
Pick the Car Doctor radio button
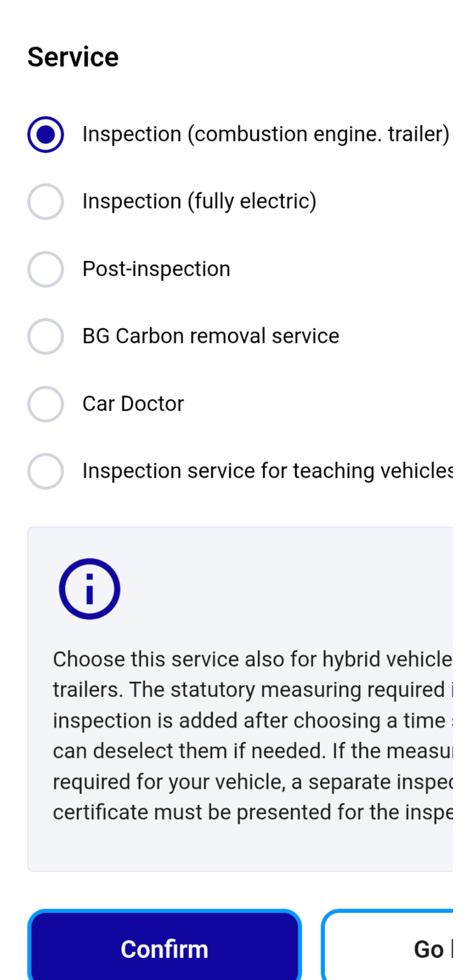pos(46,404)
